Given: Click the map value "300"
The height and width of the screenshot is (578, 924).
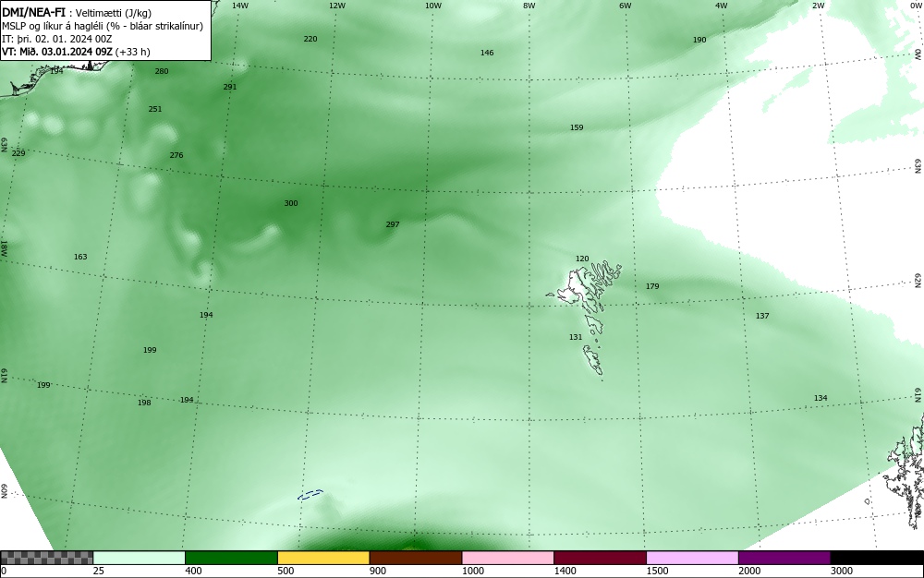Looking at the screenshot, I should pos(291,203).
